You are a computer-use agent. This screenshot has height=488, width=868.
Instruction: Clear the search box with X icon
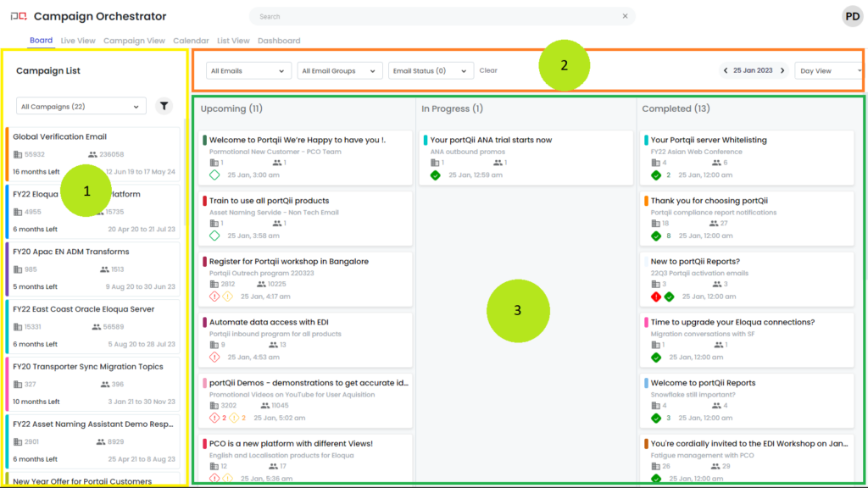tap(625, 16)
